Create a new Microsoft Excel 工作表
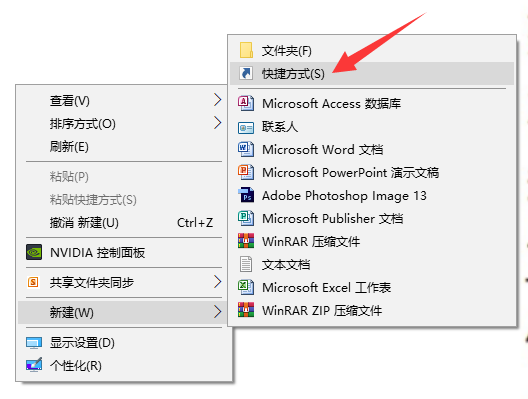This screenshot has height=399, width=528. [x=372, y=287]
